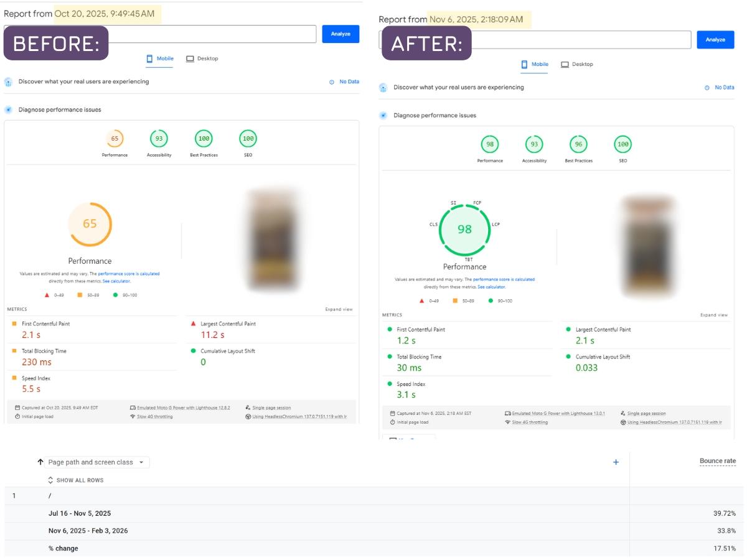Click the large green 98 performance gauge
The width and height of the screenshot is (747, 560).
[x=464, y=229]
